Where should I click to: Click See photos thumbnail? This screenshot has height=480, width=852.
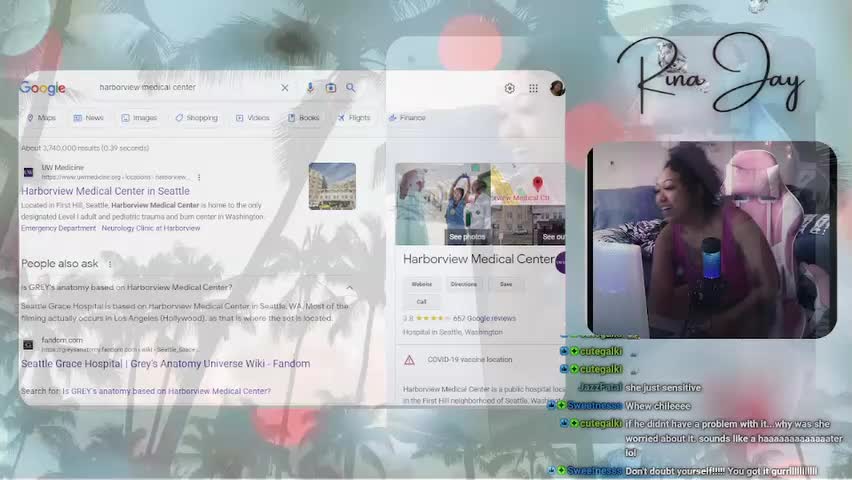click(467, 237)
